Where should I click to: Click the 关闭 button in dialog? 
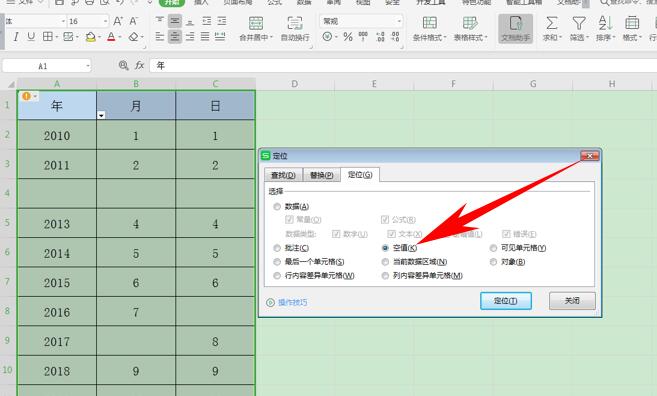pos(572,301)
